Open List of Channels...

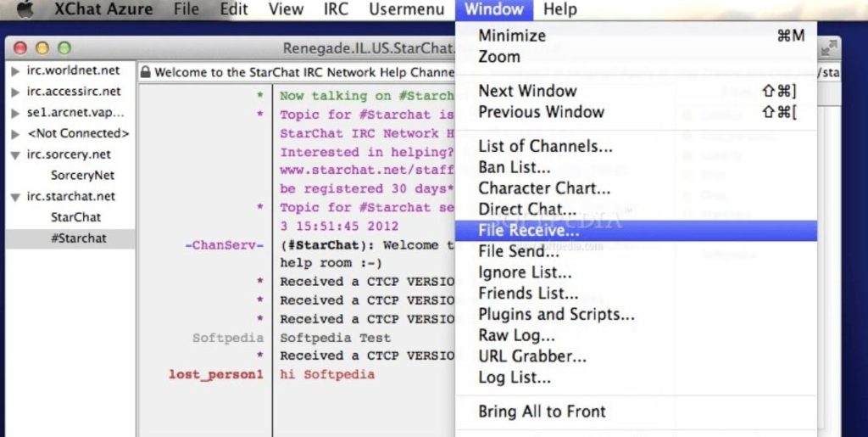point(636,147)
